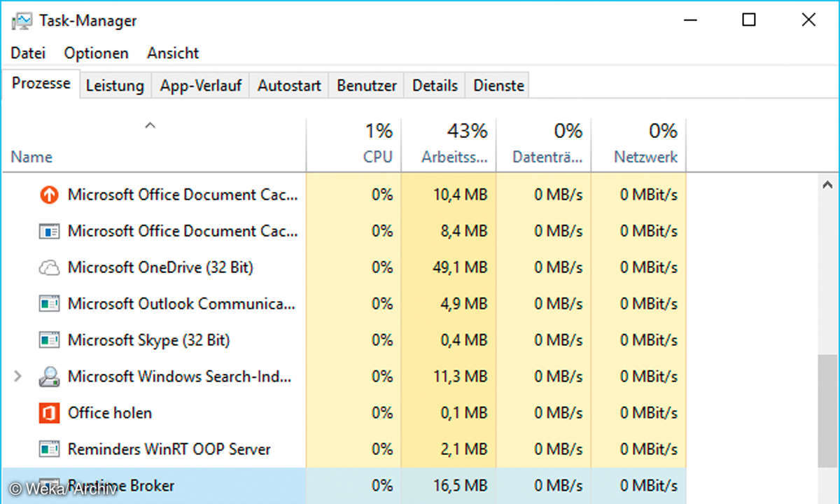Click the 10,4 MB memory value
Image resolution: width=840 pixels, height=504 pixels.
tap(461, 195)
